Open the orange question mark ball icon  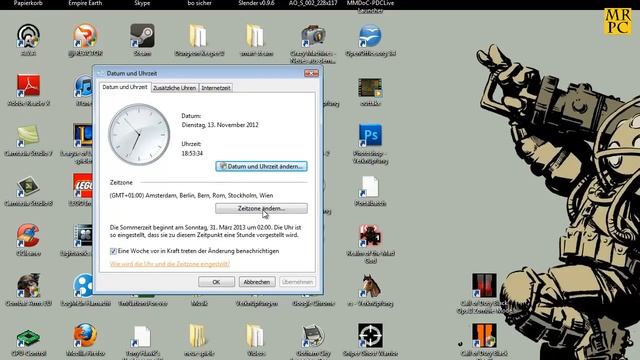click(85, 36)
